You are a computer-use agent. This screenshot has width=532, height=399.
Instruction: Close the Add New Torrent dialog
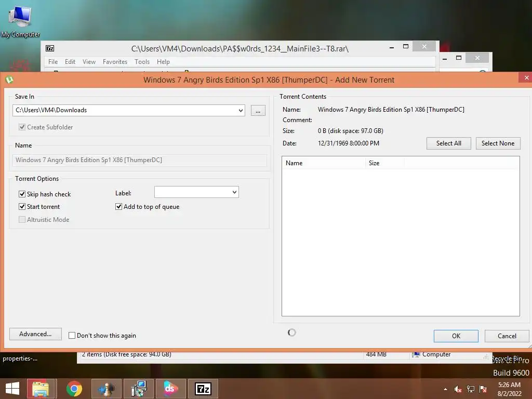[526, 78]
